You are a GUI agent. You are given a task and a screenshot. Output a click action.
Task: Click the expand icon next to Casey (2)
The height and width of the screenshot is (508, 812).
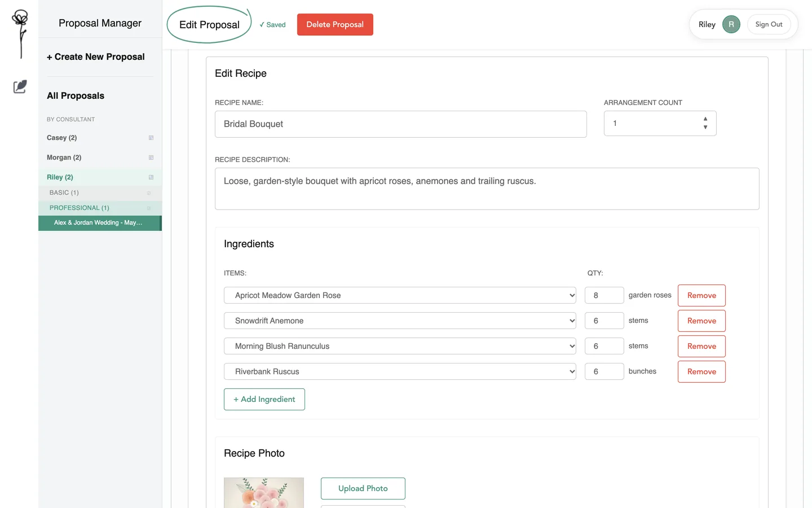(151, 138)
